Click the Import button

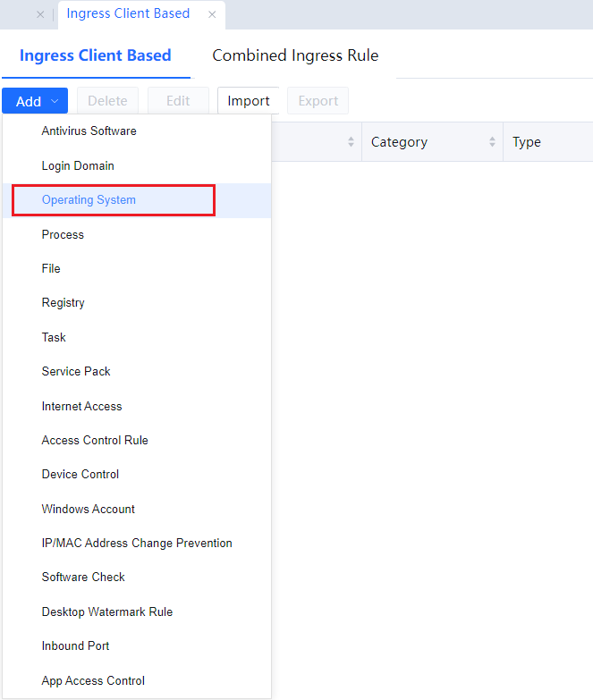(x=248, y=101)
